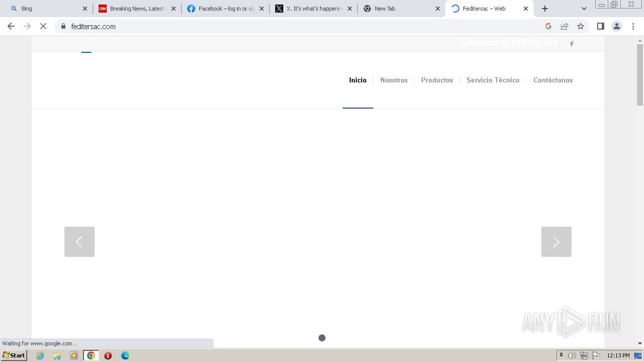Select the slider pagination dot

[322, 338]
